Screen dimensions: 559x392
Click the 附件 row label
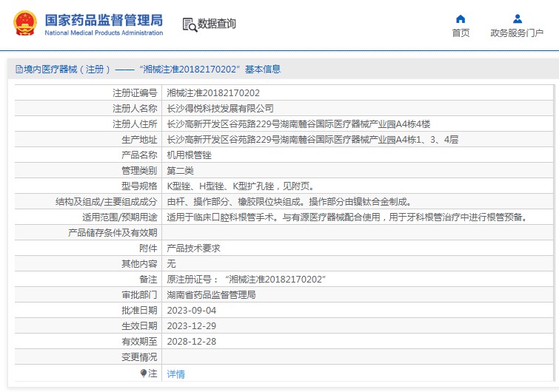148,249
